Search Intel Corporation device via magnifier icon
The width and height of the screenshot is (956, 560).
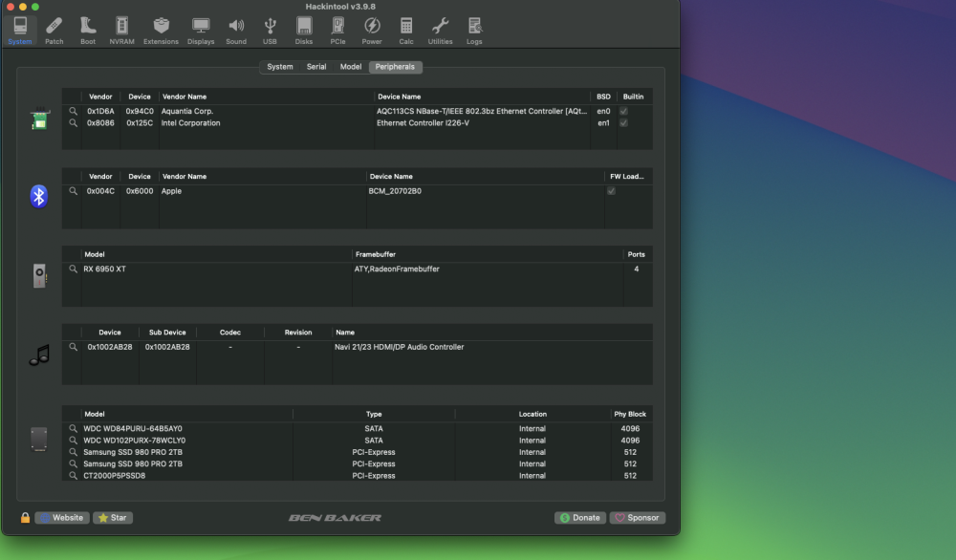(74, 123)
